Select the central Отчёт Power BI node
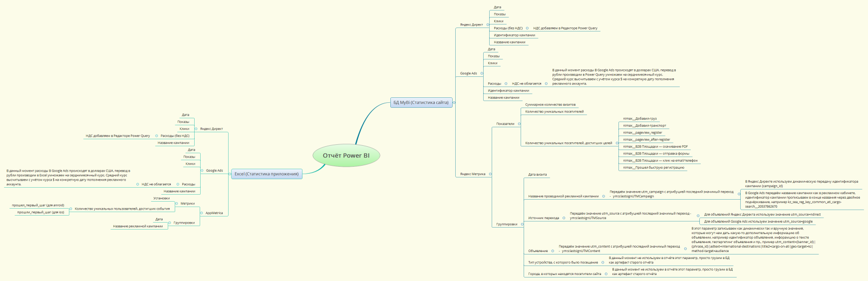Screen dimensions: 868x281 click(x=346, y=156)
